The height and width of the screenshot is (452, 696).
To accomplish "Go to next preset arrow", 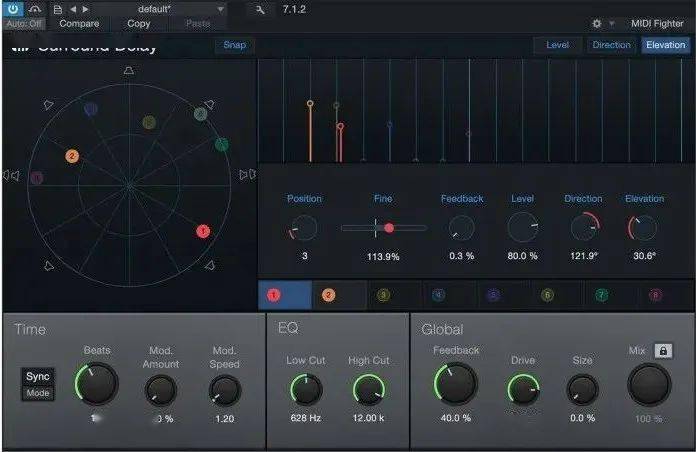I will [84, 9].
